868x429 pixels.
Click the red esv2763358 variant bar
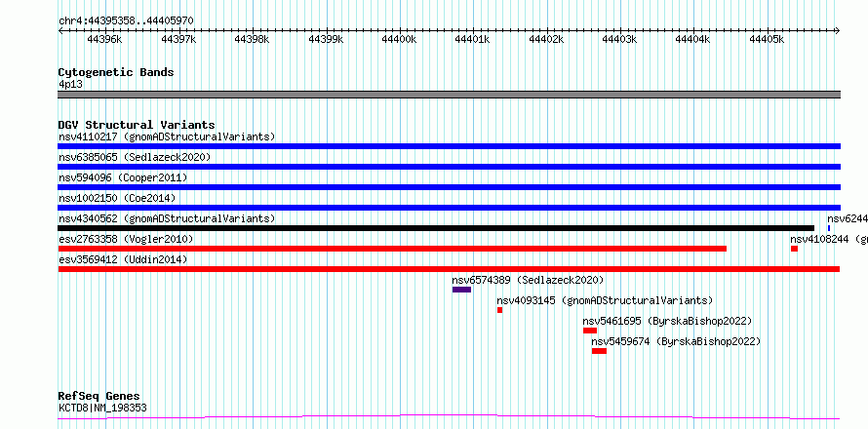[x=392, y=249]
